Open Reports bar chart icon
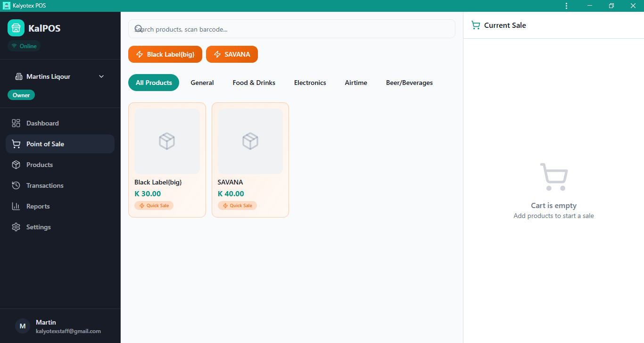The height and width of the screenshot is (343, 644). [x=16, y=206]
